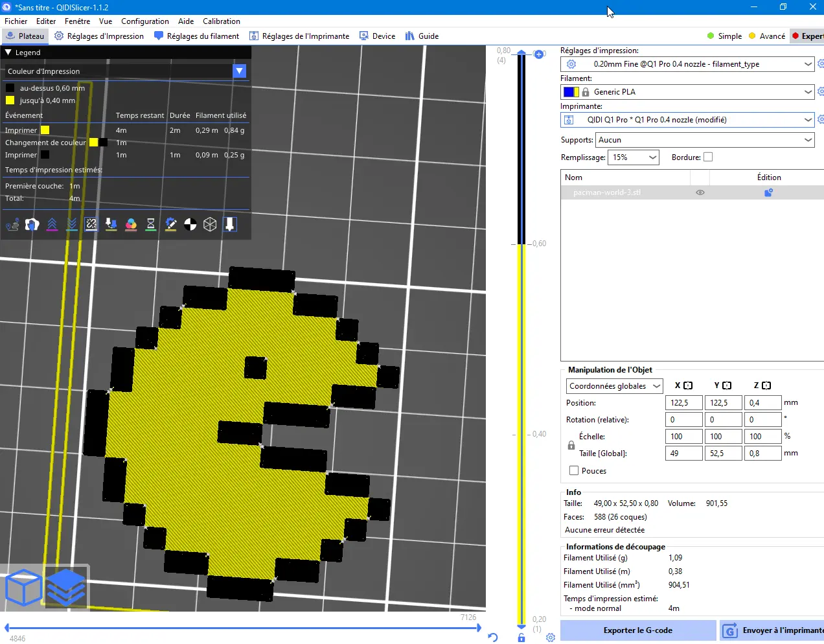Toggle tool changes visibility icon
Image resolution: width=824 pixels, height=644 pixels.
coord(111,224)
